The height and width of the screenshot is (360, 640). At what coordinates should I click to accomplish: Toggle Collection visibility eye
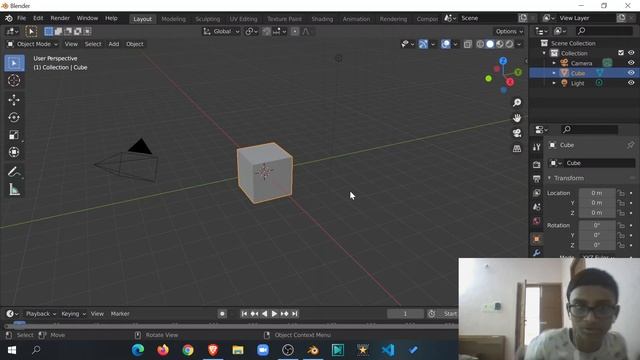tap(631, 53)
